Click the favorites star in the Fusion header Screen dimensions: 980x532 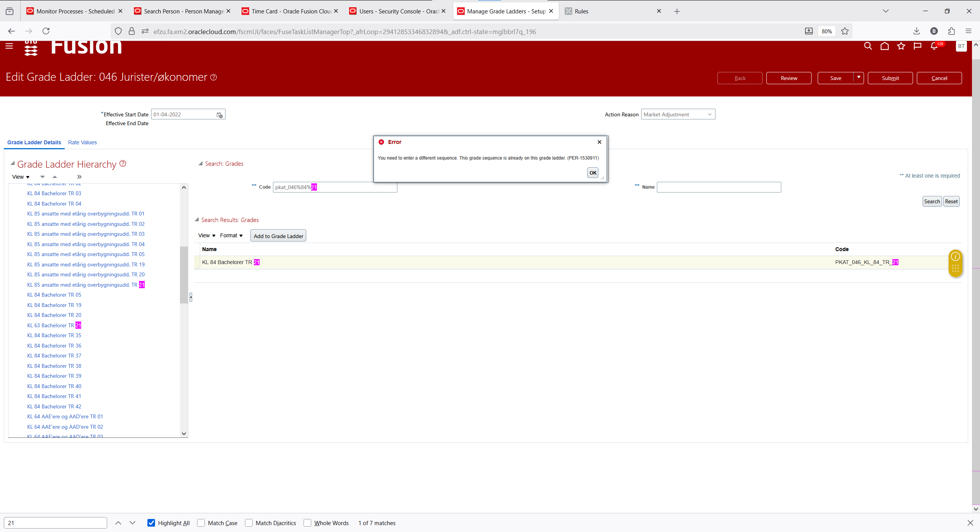click(901, 46)
